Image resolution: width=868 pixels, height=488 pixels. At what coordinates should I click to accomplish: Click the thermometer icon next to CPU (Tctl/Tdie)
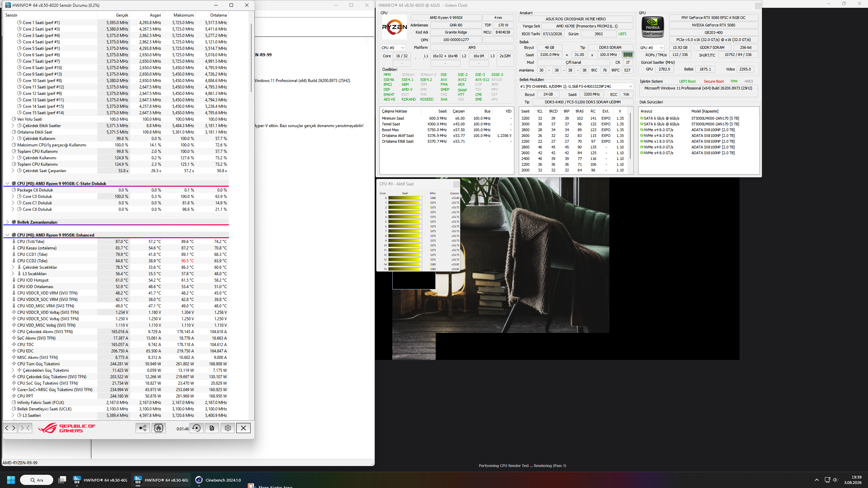click(14, 242)
